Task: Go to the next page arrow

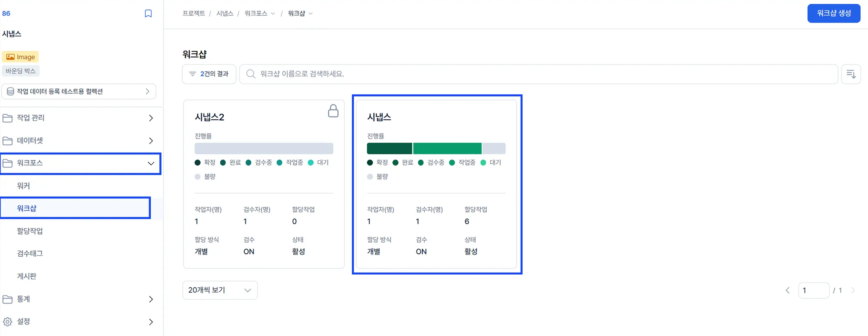Action: [853, 290]
